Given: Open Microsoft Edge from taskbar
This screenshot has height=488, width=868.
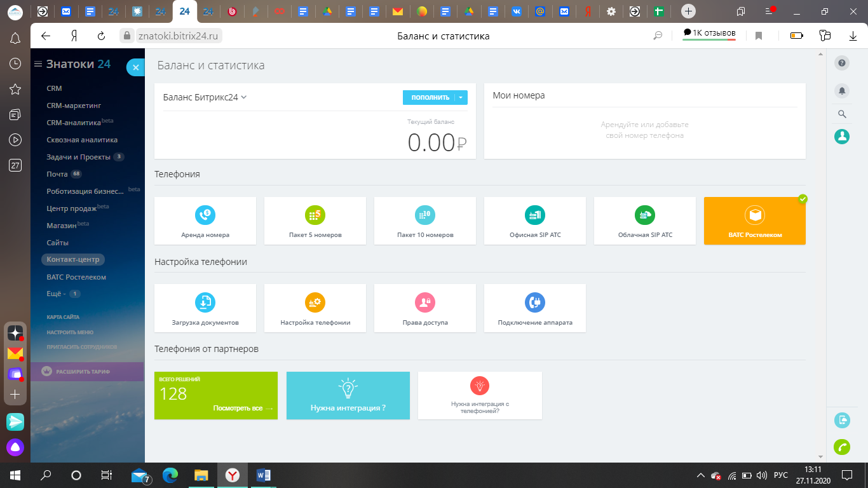Looking at the screenshot, I should [170, 475].
